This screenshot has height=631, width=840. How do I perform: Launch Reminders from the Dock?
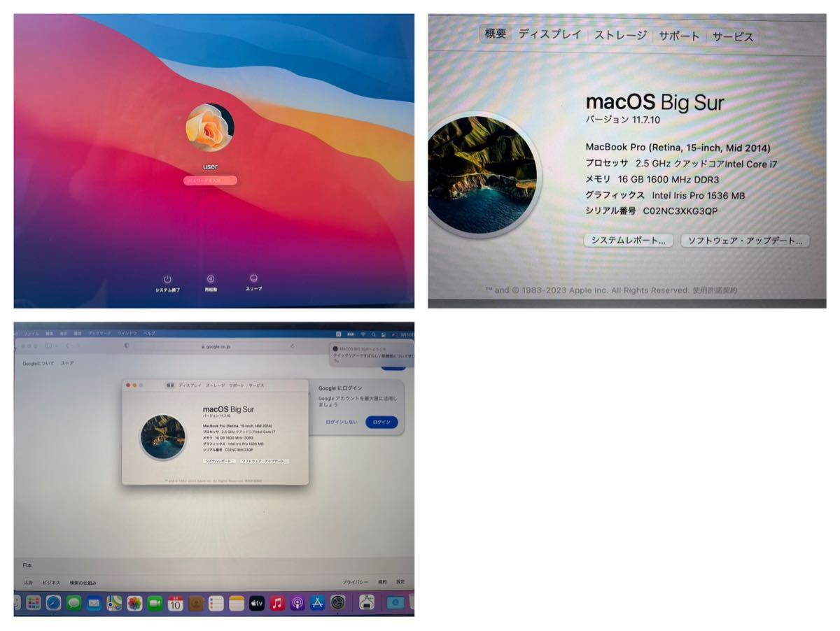216,602
